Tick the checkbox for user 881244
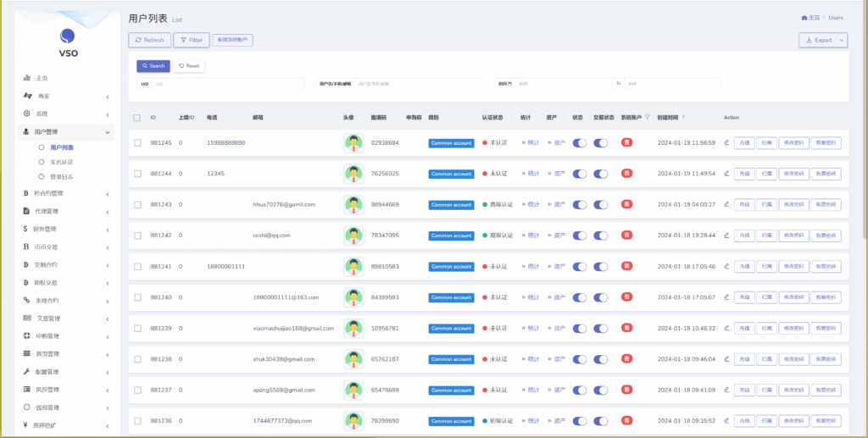 (x=137, y=174)
